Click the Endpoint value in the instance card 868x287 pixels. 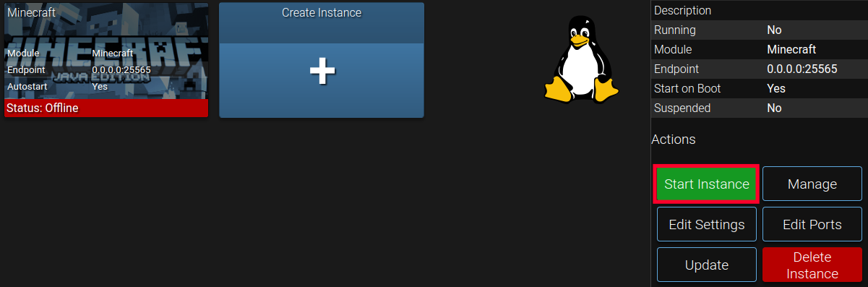click(x=121, y=69)
